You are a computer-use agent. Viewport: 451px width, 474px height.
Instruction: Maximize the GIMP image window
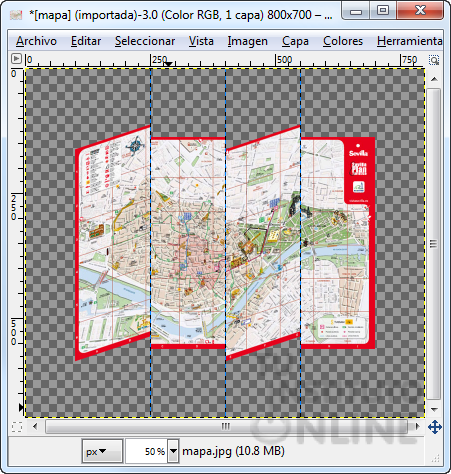tap(383, 11)
